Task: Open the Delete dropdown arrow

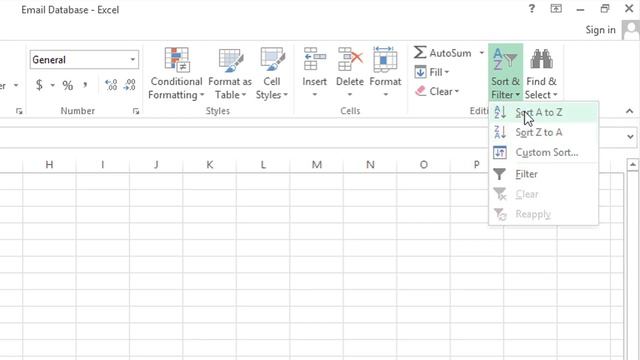Action: [350, 95]
